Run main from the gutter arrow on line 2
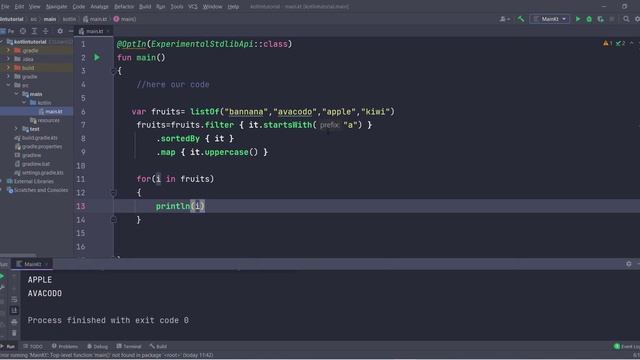The height and width of the screenshot is (360, 640). pyautogui.click(x=97, y=58)
